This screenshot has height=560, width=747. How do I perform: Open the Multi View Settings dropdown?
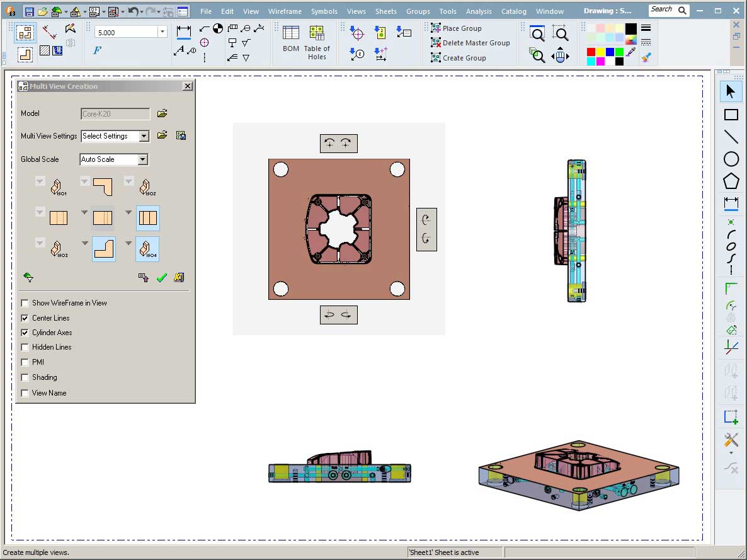(144, 136)
